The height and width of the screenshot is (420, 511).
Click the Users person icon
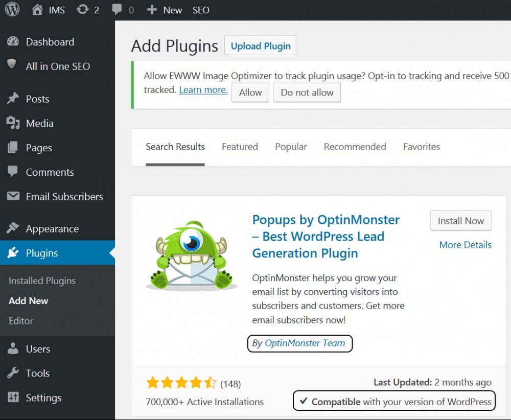(x=13, y=348)
